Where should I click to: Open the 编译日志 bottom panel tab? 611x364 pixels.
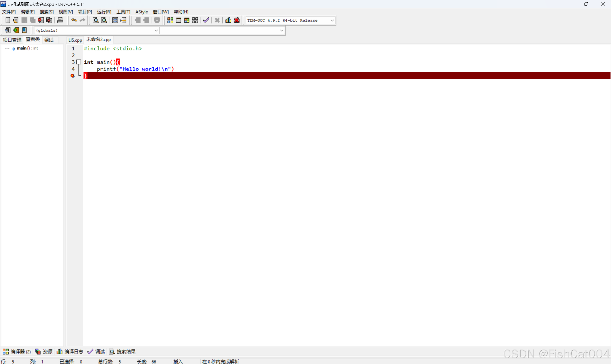coord(70,352)
